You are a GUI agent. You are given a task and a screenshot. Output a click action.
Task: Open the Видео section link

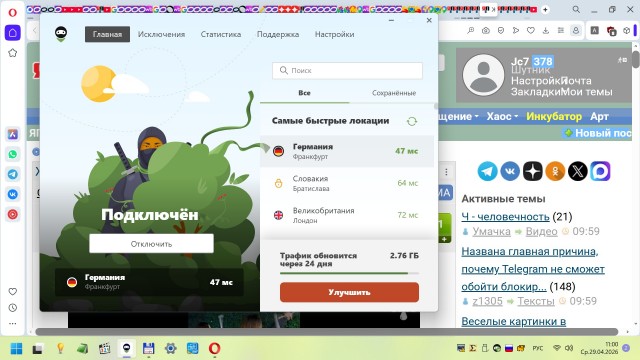click(541, 231)
